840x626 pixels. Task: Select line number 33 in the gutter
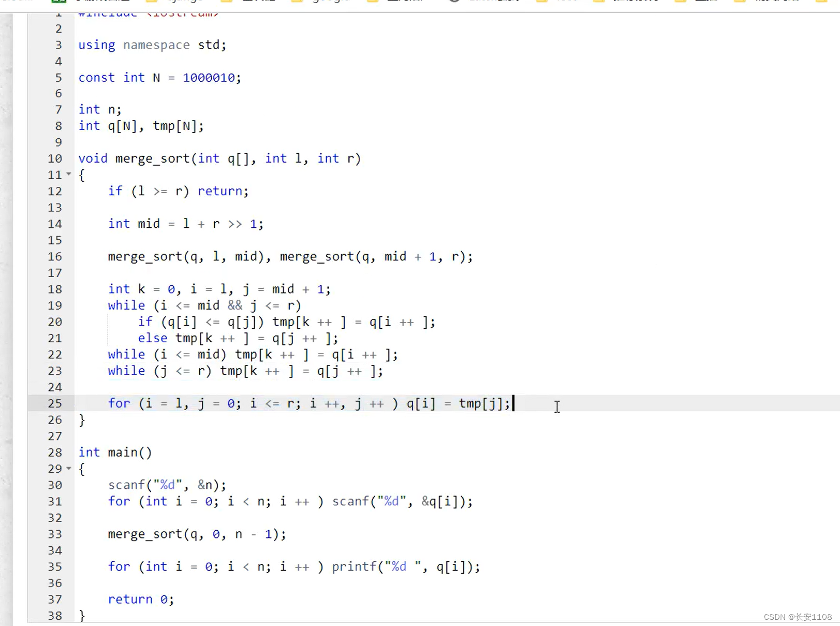pyautogui.click(x=55, y=534)
